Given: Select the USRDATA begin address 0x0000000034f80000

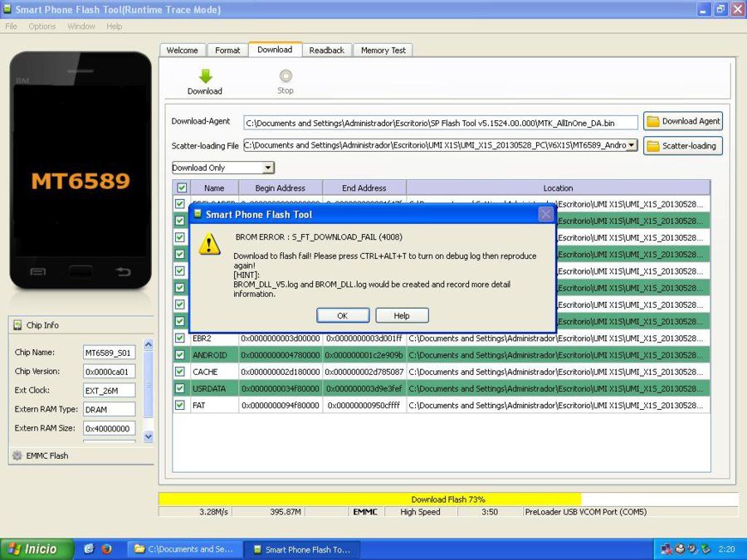Looking at the screenshot, I should click(281, 388).
